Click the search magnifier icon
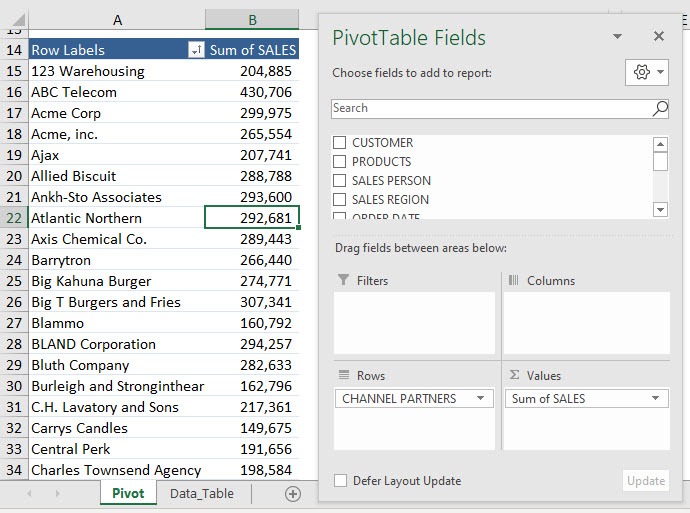 pos(660,108)
